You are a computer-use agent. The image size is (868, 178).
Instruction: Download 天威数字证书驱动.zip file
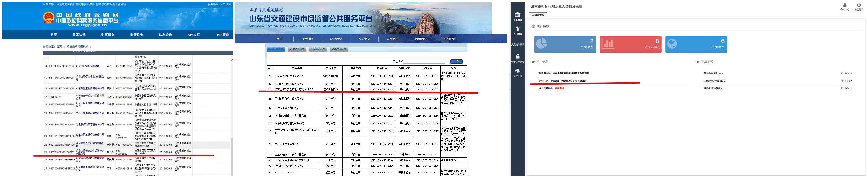(x=714, y=81)
